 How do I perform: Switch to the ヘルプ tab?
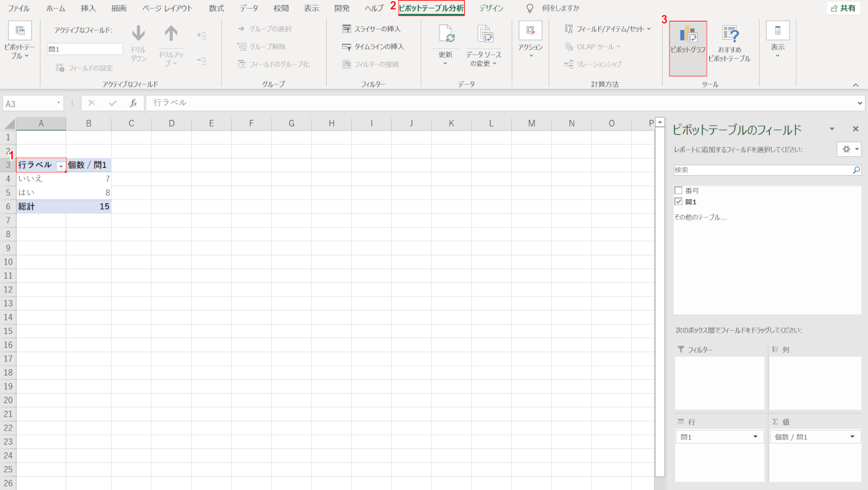tap(374, 8)
